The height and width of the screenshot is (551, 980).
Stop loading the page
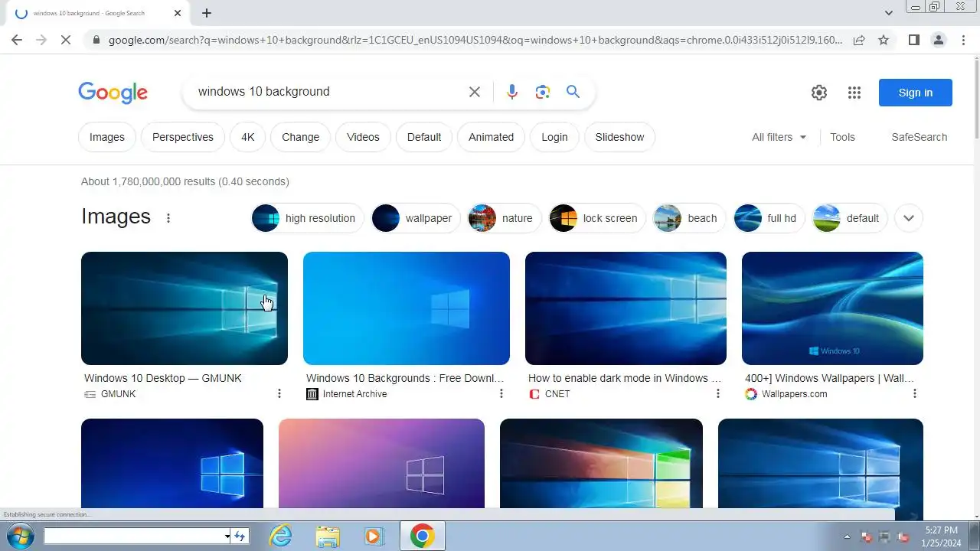click(66, 40)
